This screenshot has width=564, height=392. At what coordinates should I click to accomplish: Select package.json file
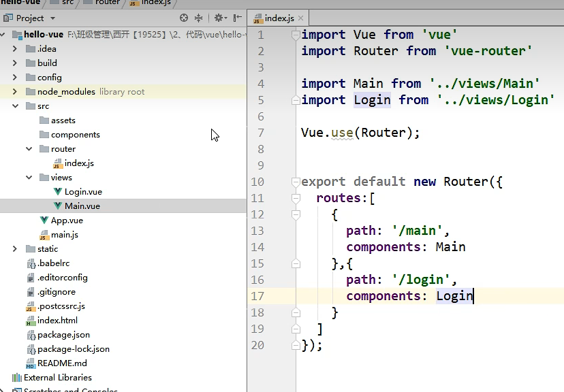click(x=63, y=335)
